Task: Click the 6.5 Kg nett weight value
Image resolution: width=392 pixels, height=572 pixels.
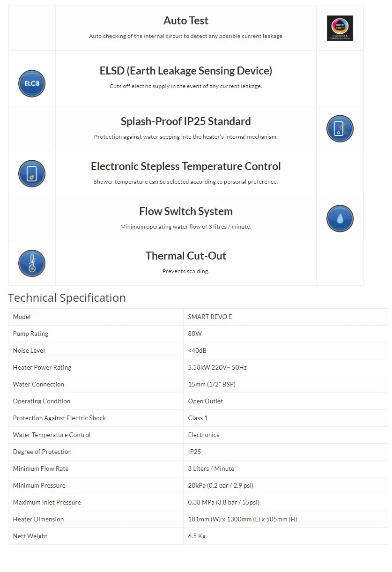Action: pyautogui.click(x=197, y=536)
